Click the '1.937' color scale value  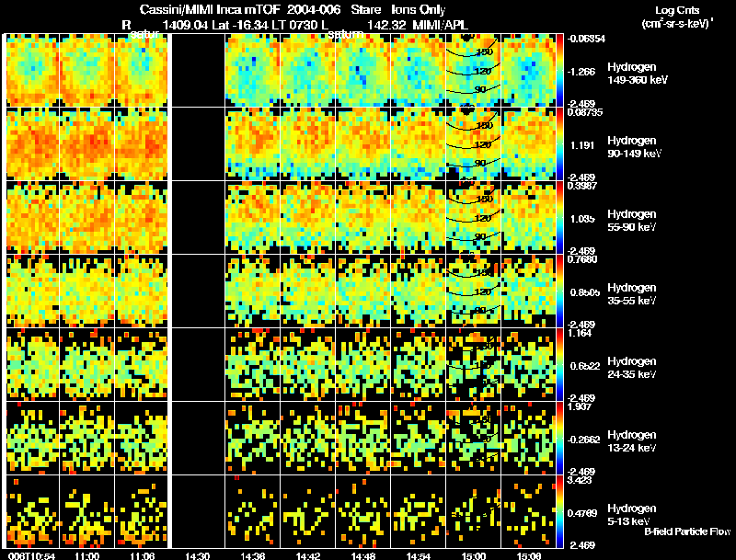click(580, 406)
